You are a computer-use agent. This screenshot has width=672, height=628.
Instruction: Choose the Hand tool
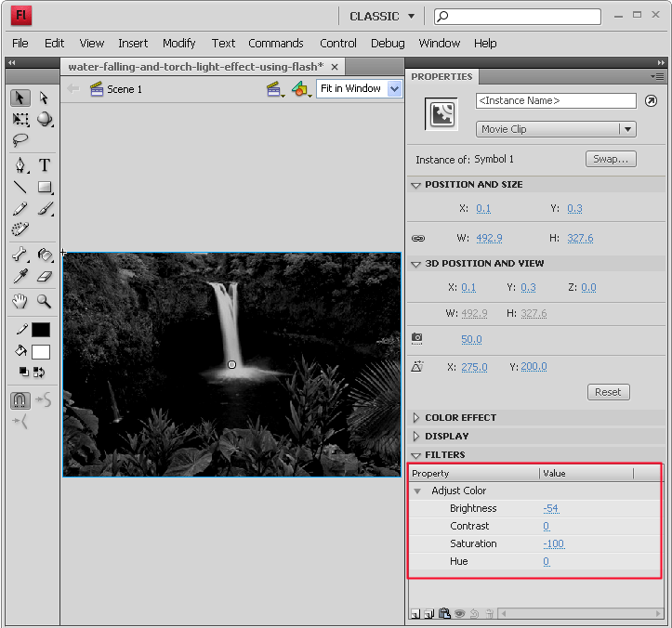click(20, 302)
